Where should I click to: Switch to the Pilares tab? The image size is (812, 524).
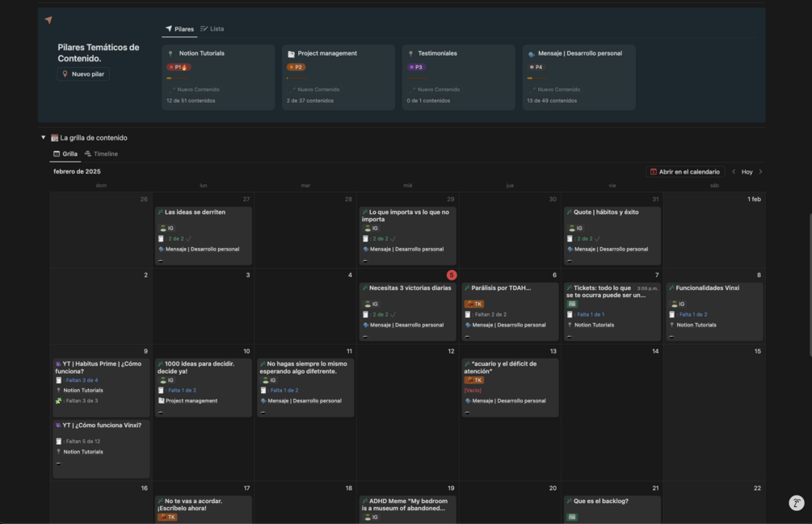(179, 29)
